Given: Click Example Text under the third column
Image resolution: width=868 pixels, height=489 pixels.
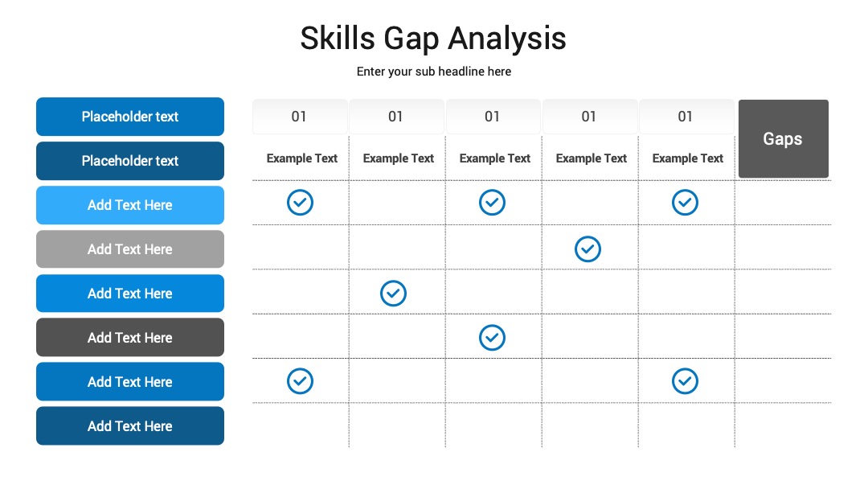Looking at the screenshot, I should click(495, 158).
